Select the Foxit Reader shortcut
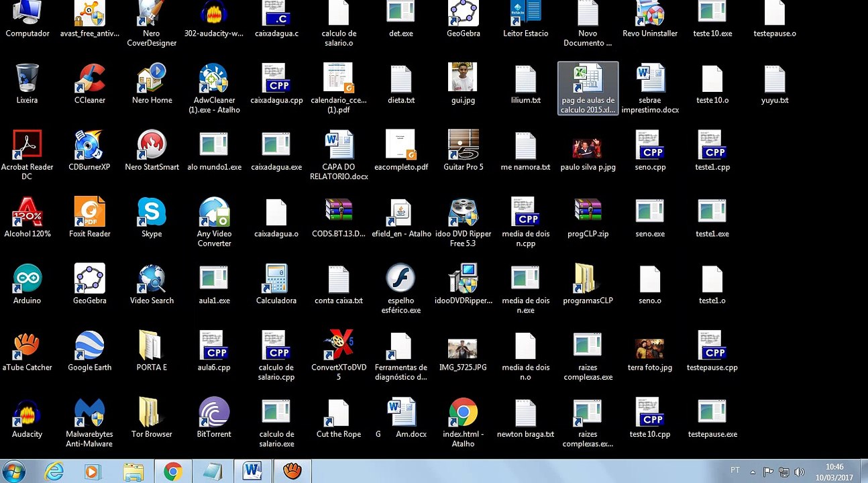Screen dimensions: 868x483 [x=90, y=217]
